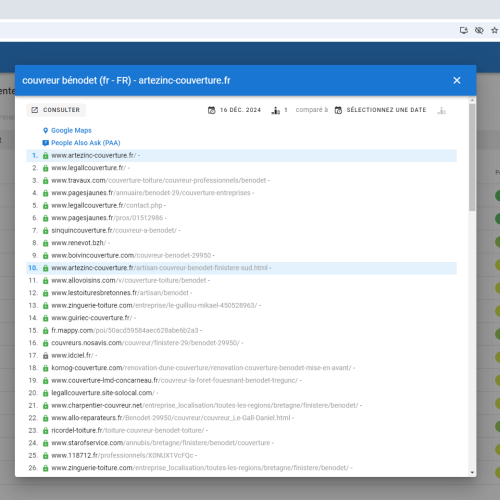Click green padlock icon for www.renevot.bzh
The image size is (500, 500).
[46, 243]
